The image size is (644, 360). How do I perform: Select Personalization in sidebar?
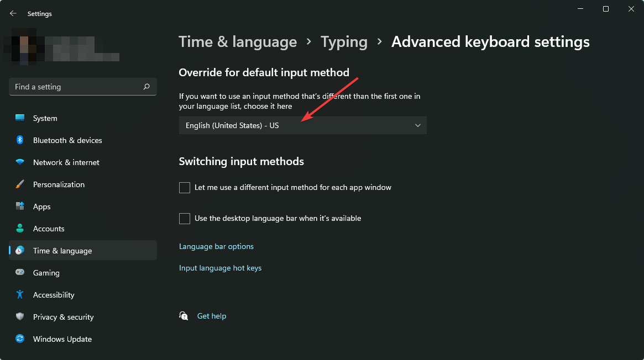pos(82,184)
